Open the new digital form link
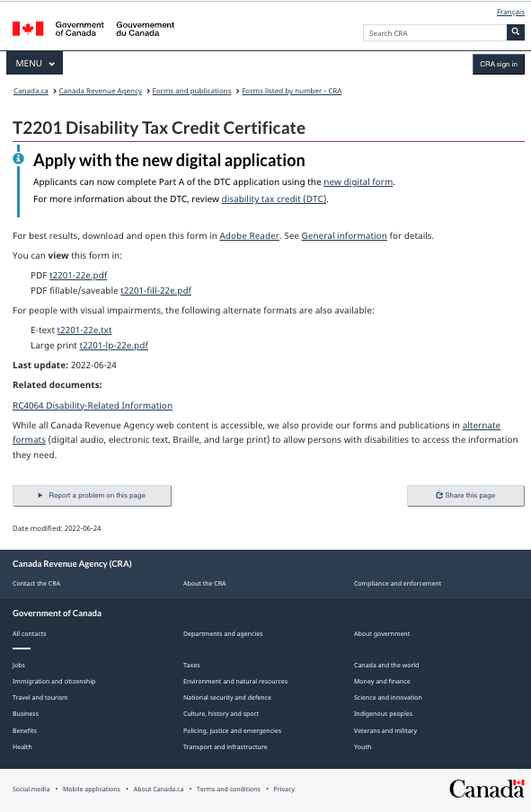531x812 pixels. pyautogui.click(x=358, y=181)
